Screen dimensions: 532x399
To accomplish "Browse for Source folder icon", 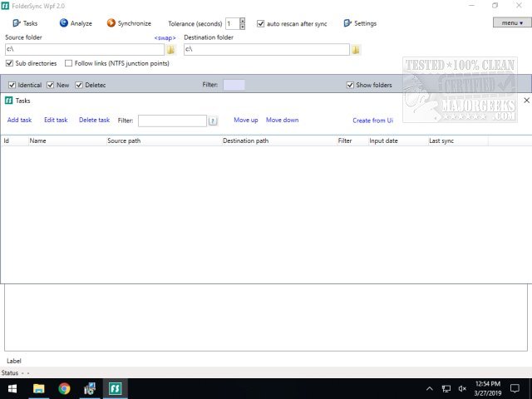I will [x=170, y=50].
